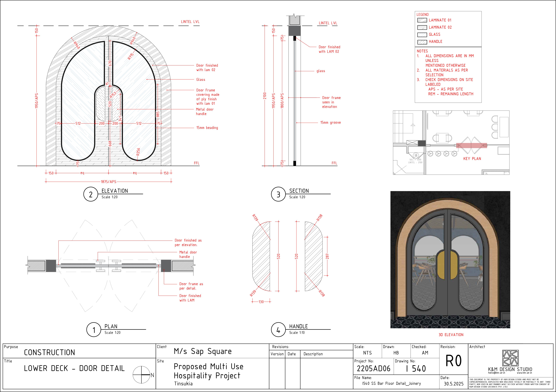This screenshot has width=556, height=392.
Task: Click the 3D elevation render image
Action: pos(450,259)
